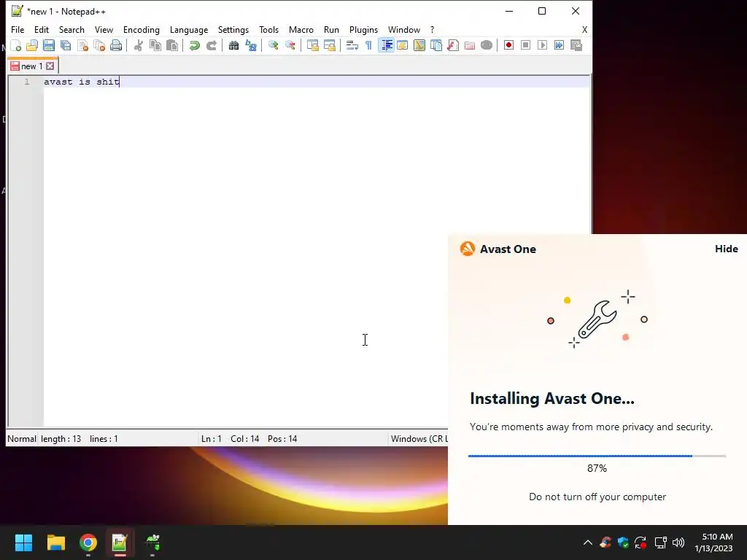Run macro multiple times icon
747x560 pixels.
(559, 45)
